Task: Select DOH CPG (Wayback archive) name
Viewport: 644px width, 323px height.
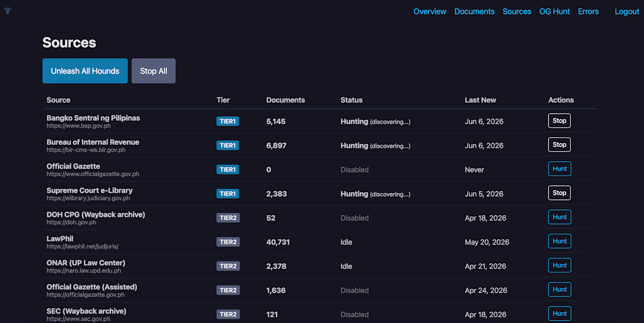Action: point(95,215)
